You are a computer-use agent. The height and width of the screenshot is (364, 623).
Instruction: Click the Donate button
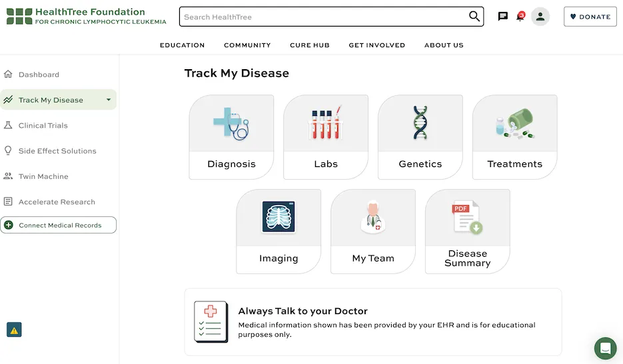[590, 17]
